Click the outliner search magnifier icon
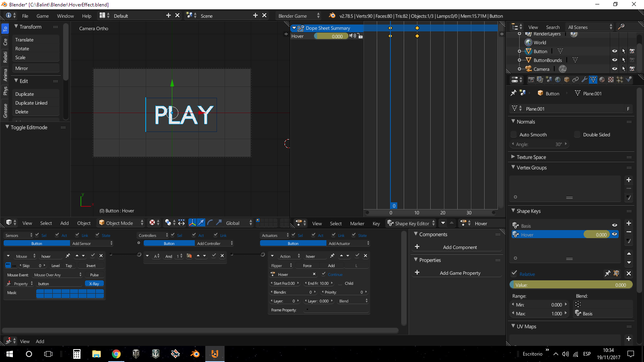 621,27
